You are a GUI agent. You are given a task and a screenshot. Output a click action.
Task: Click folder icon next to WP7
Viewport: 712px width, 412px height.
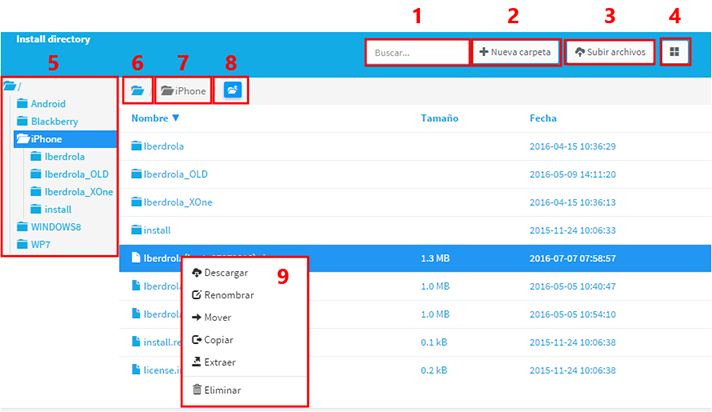[22, 244]
